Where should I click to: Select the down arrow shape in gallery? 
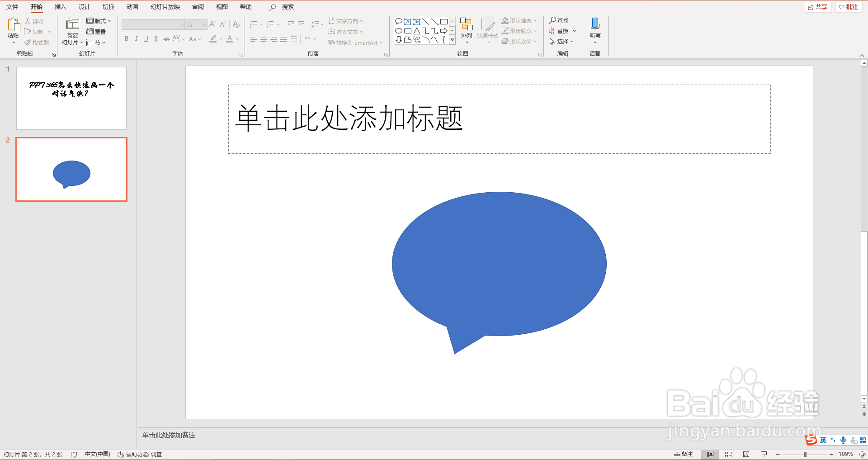pyautogui.click(x=399, y=40)
